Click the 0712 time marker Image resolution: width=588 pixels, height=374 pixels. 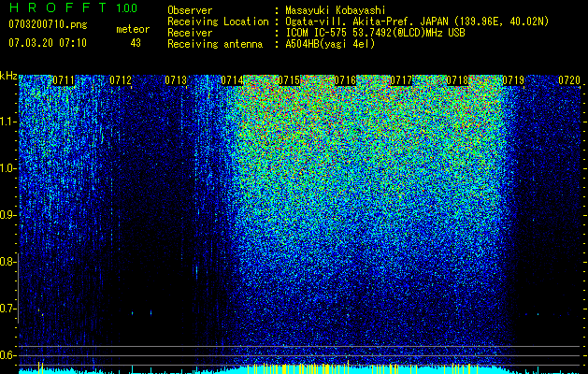pos(121,80)
